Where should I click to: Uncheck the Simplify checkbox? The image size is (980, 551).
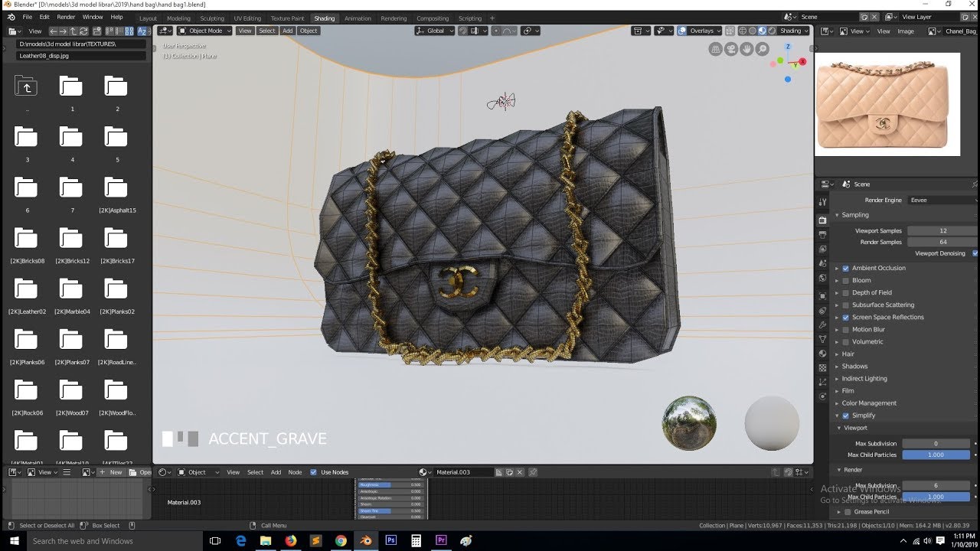(846, 416)
